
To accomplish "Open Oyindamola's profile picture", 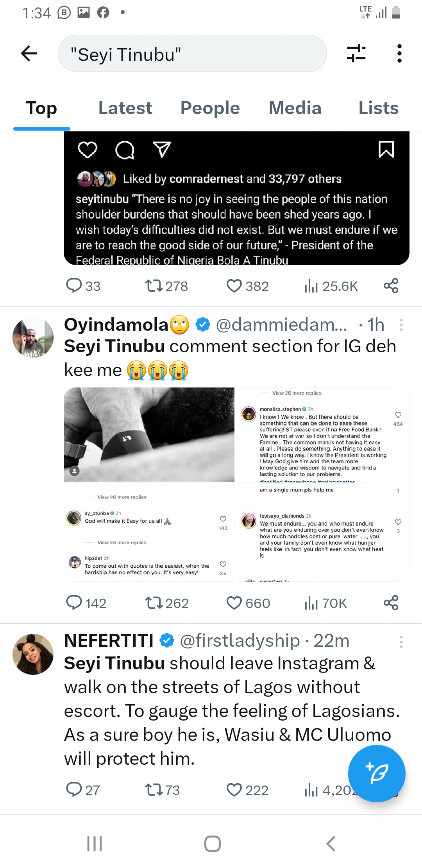I will point(33,337).
